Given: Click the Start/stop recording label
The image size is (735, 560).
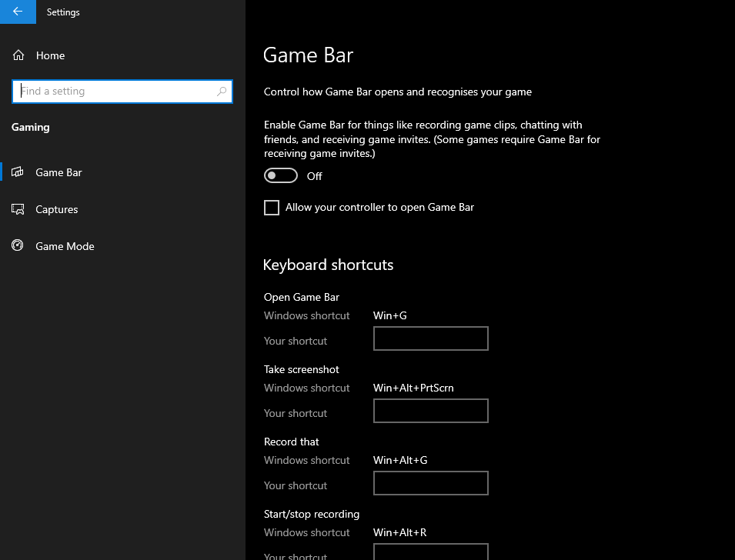Looking at the screenshot, I should click(x=312, y=514).
